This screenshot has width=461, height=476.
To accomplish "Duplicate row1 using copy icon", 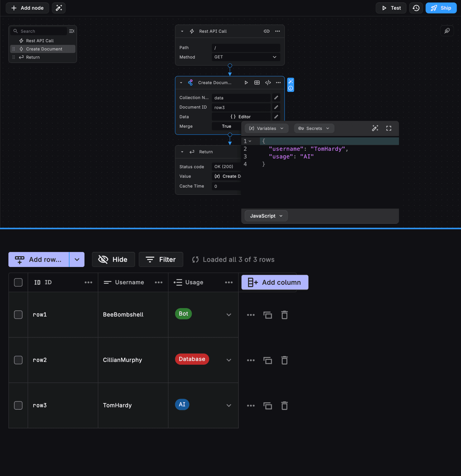I will click(267, 315).
